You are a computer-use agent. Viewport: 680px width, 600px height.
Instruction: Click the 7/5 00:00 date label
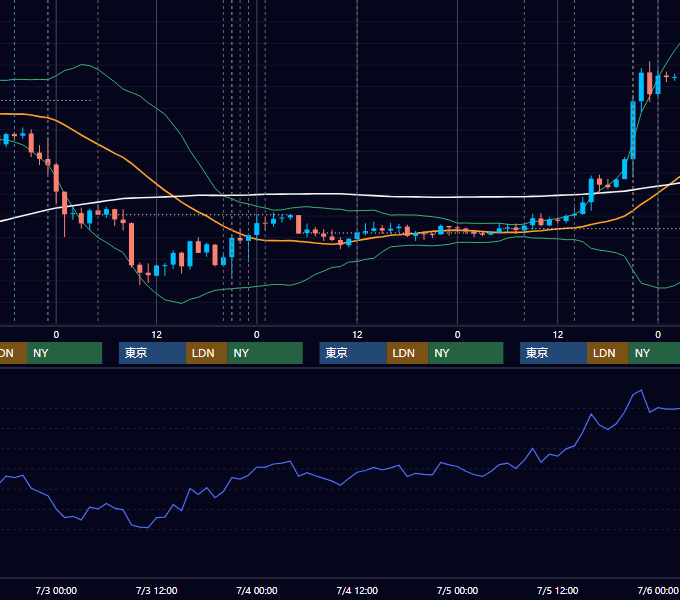[457, 590]
